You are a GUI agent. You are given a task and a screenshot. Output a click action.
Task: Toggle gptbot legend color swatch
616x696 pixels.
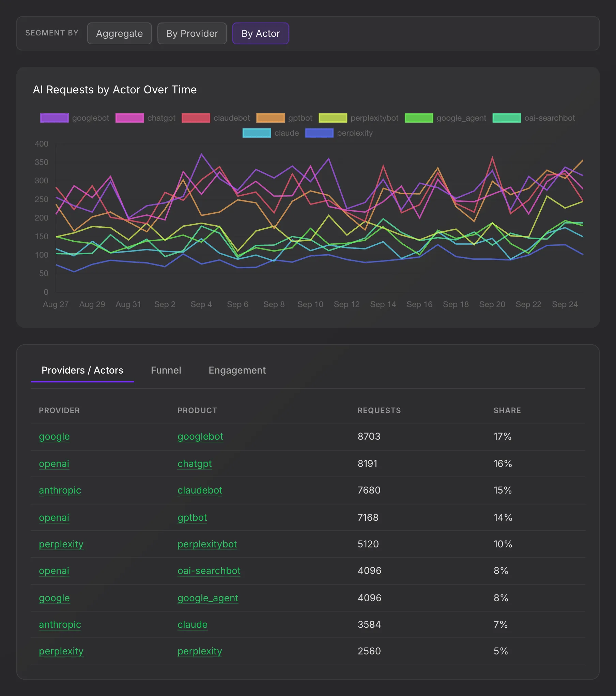pyautogui.click(x=271, y=118)
